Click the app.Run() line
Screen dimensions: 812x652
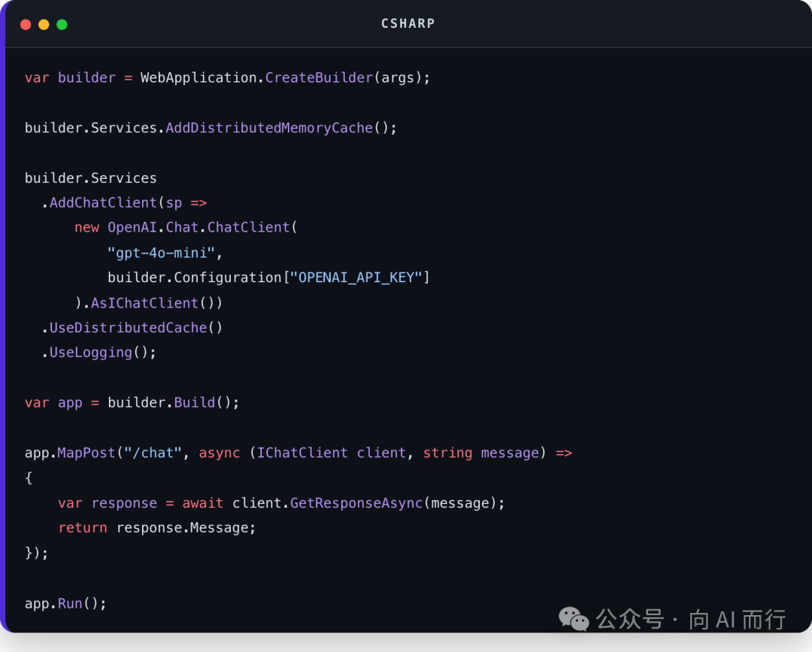point(65,603)
